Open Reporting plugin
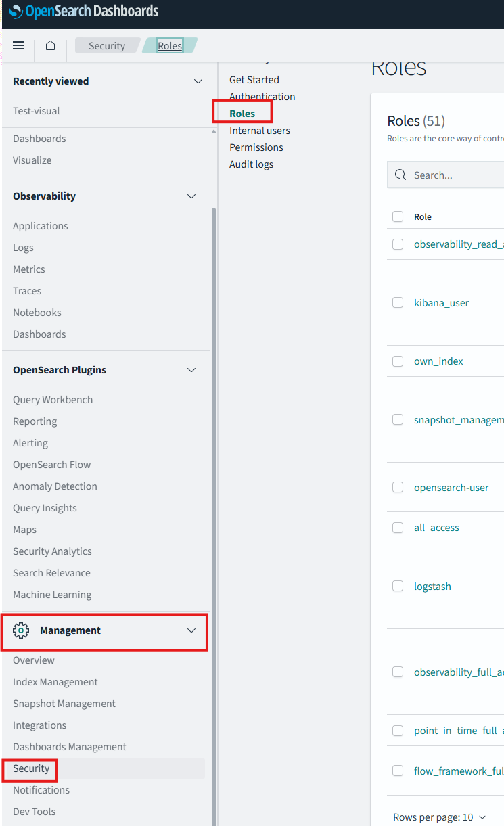 [x=35, y=421]
